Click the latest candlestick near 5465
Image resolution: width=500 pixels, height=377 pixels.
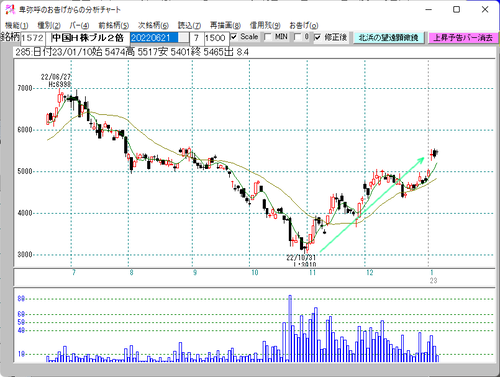pos(436,152)
